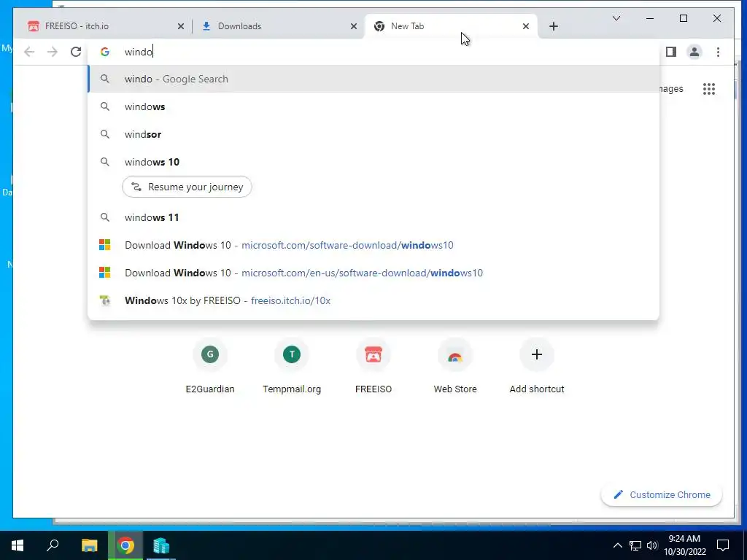Open File Explorer from the taskbar
This screenshot has width=747, height=560.
coord(89,545)
